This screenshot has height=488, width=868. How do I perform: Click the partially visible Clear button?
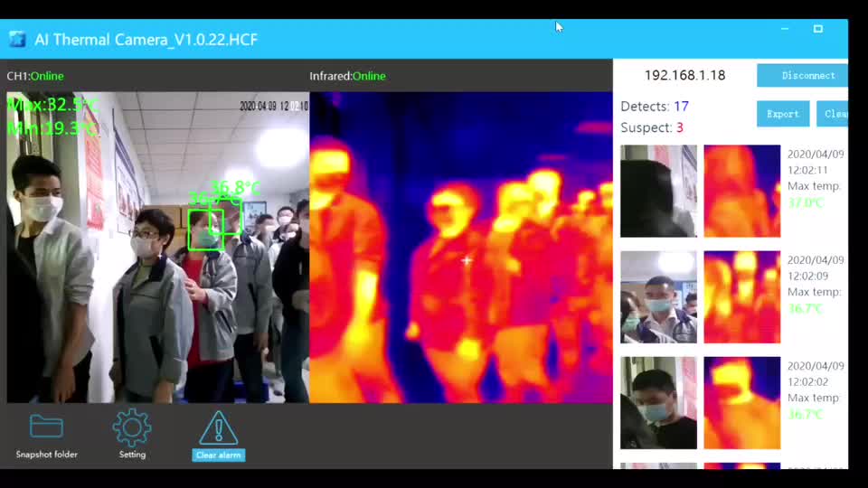[834, 114]
